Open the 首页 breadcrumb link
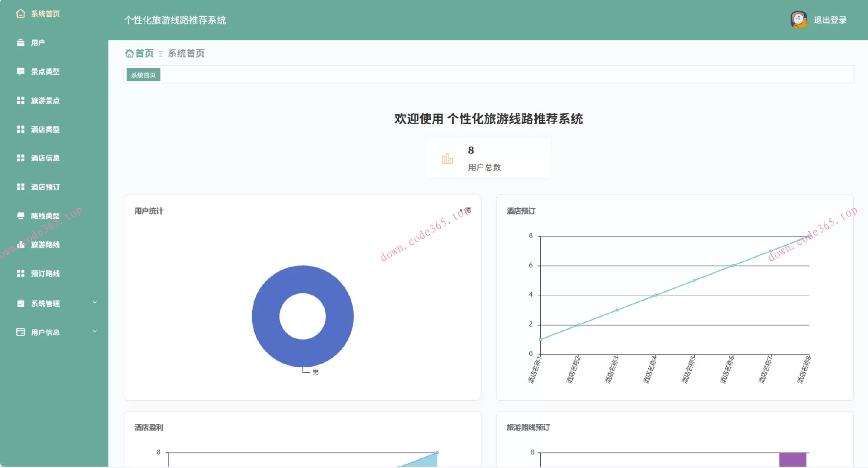Viewport: 868px width, 468px height. [x=143, y=53]
